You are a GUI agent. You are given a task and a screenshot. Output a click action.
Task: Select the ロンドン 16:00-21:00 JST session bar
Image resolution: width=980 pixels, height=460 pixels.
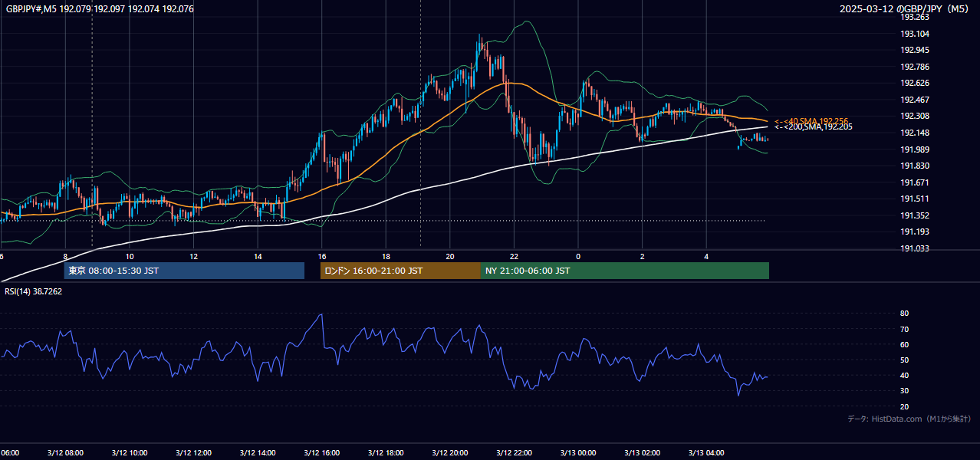400,271
